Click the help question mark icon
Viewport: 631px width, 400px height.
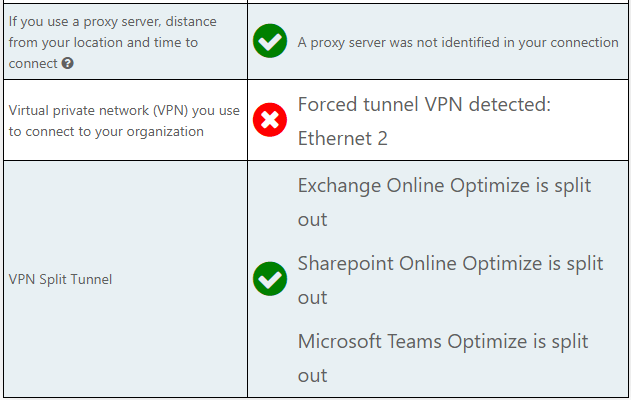point(67,64)
